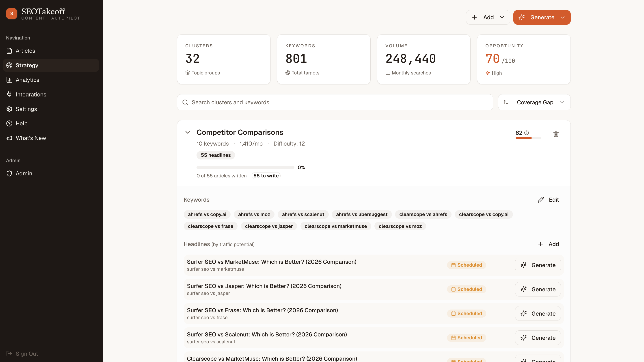Select keyword chip clearscope vs jasper
Screen dimensions: 644x362
click(269, 226)
